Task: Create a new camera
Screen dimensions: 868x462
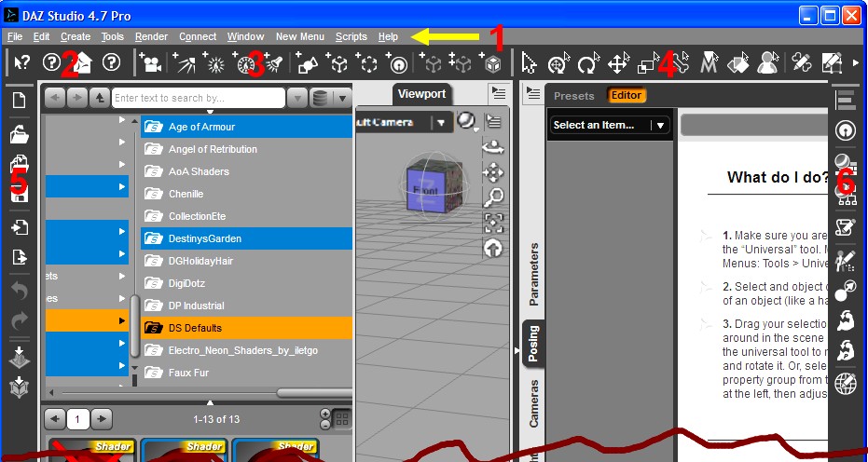Action: (x=149, y=63)
